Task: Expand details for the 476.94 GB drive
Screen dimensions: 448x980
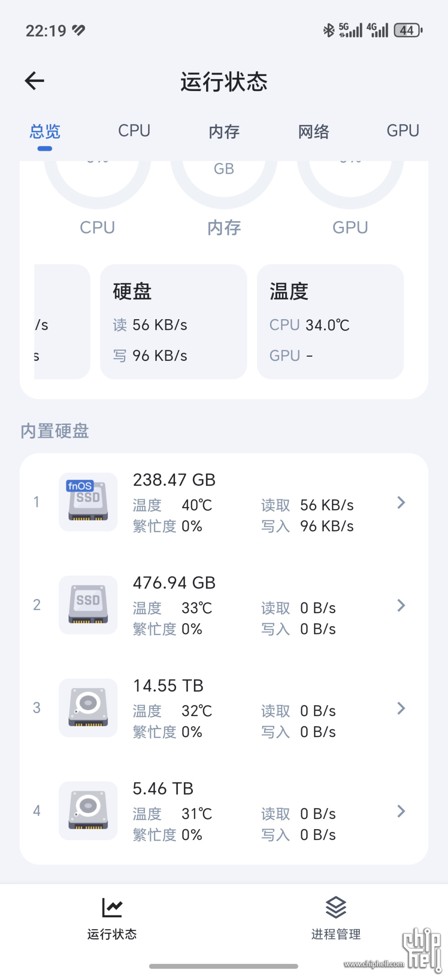Action: (401, 605)
